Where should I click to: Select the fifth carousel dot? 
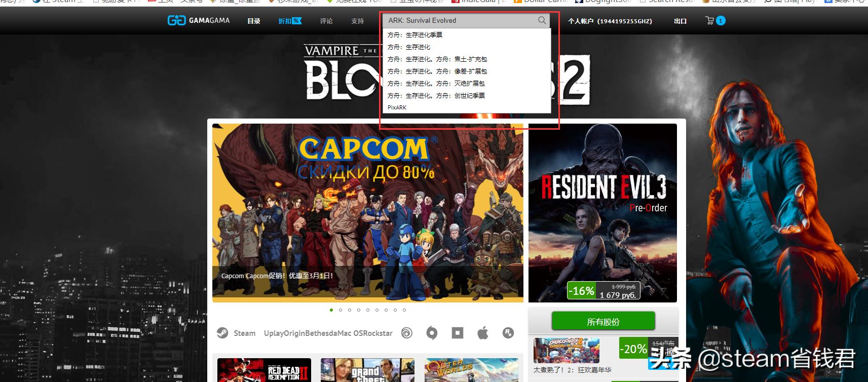(x=368, y=310)
